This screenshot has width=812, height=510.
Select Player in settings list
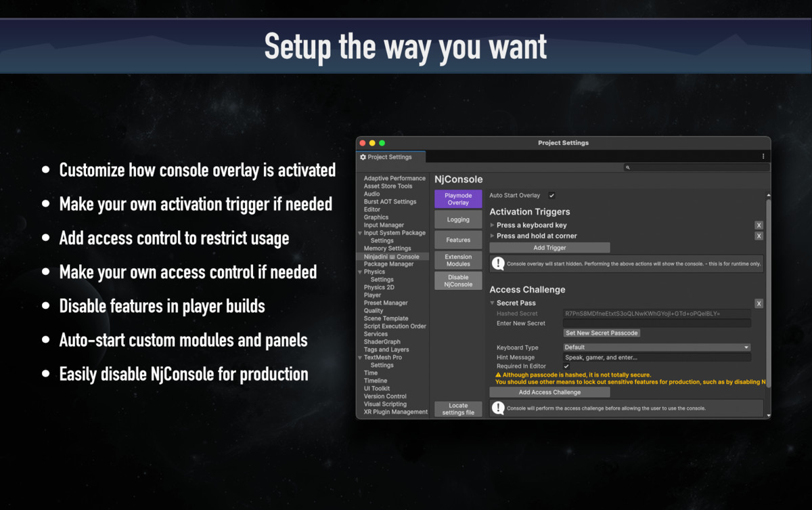(x=372, y=295)
